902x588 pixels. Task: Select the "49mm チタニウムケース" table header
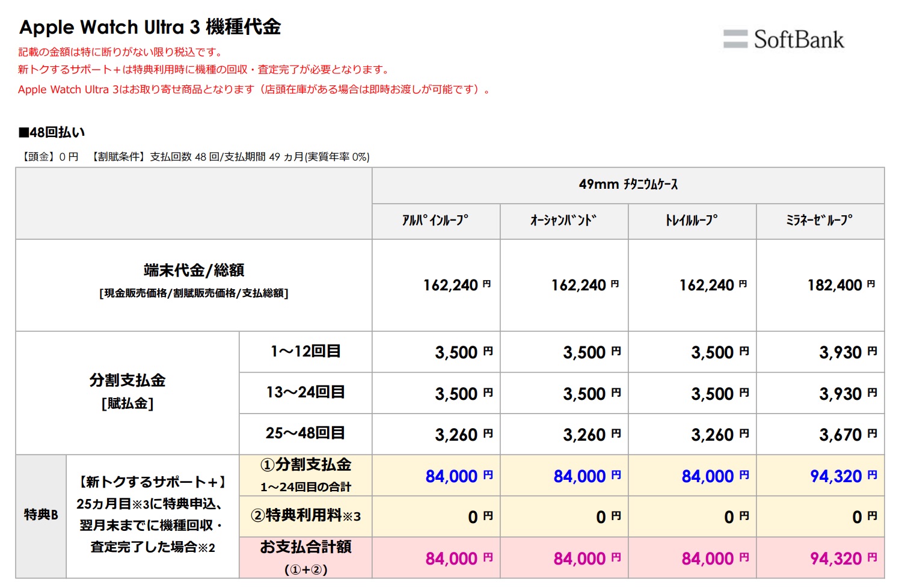coord(628,185)
